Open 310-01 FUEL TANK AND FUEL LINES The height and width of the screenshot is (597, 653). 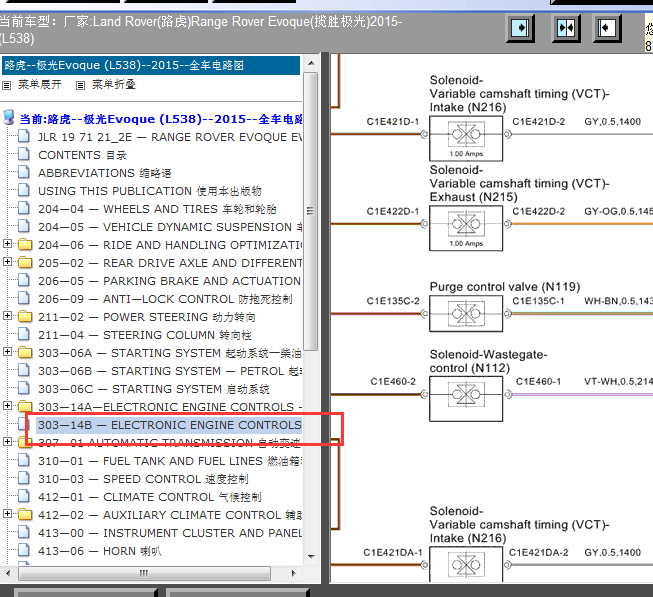tap(170, 461)
